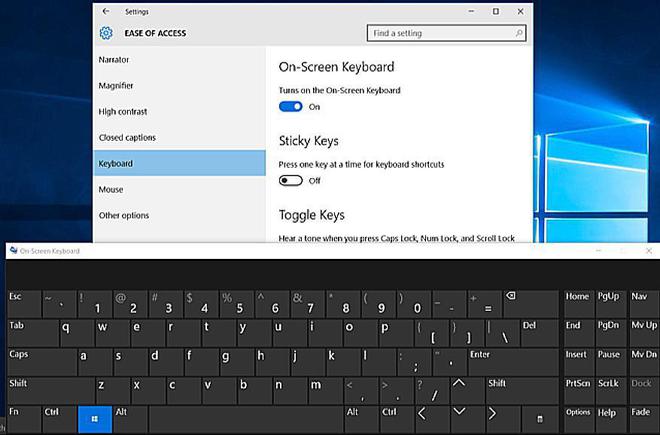Click the Find a setting search box

446,33
